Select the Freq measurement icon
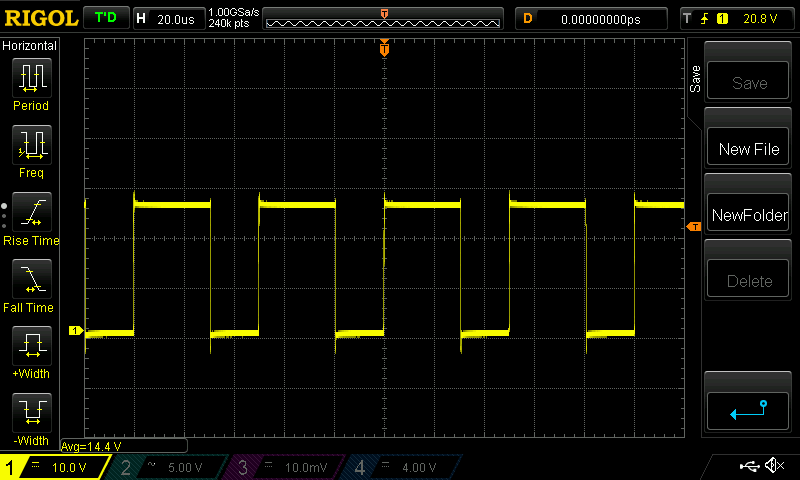Image resolution: width=800 pixels, height=480 pixels. pyautogui.click(x=31, y=150)
